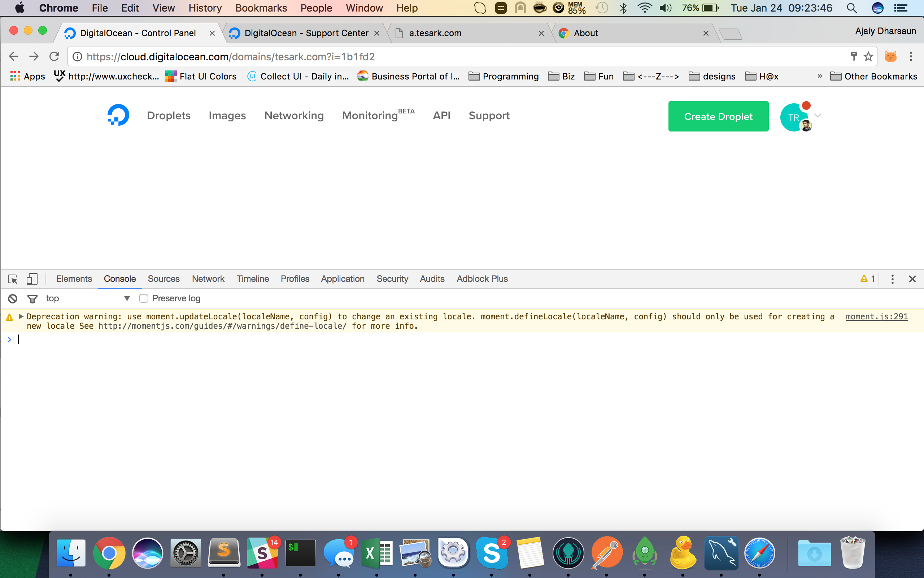Open MySQL Workbench from the Dock
Viewport: 924px width, 578px height.
(x=721, y=553)
